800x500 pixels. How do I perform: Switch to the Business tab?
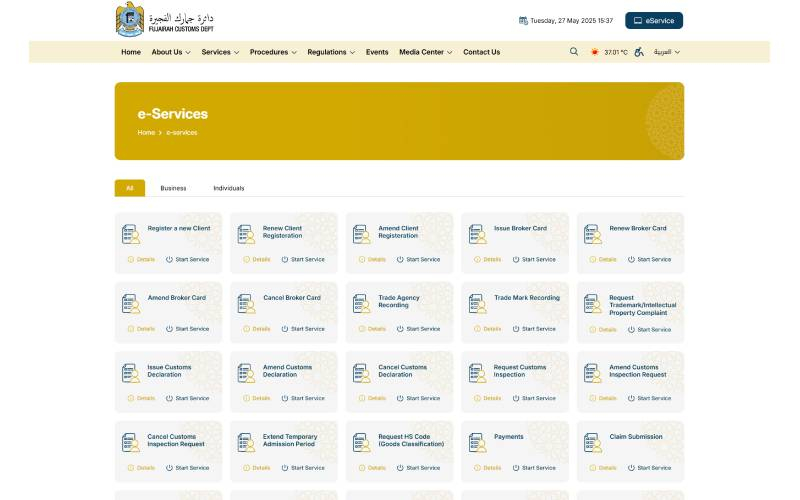click(x=173, y=188)
